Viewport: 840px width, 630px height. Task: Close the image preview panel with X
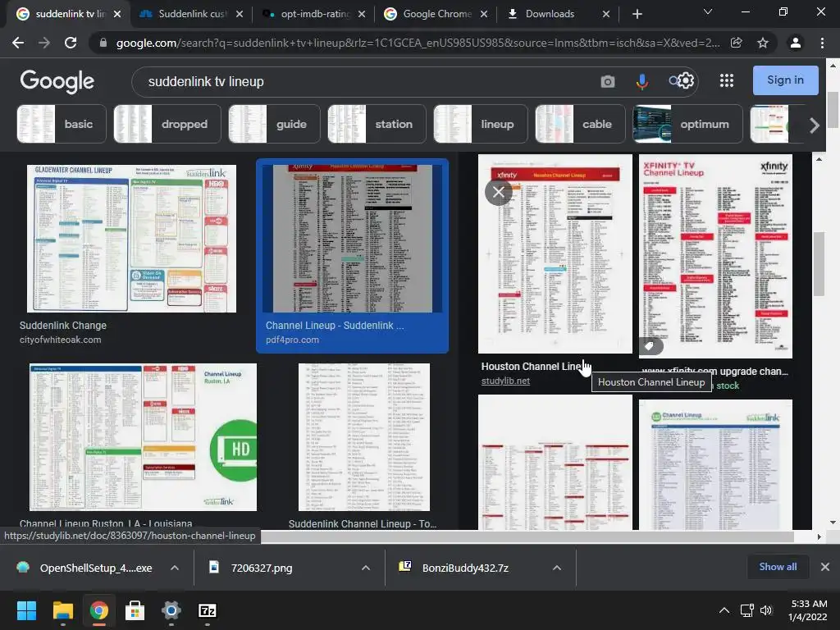[x=498, y=192]
